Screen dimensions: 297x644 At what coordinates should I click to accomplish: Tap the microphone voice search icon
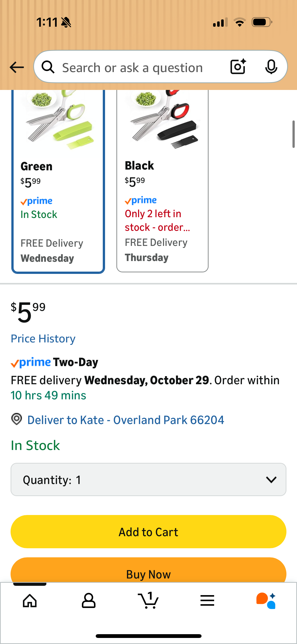271,67
